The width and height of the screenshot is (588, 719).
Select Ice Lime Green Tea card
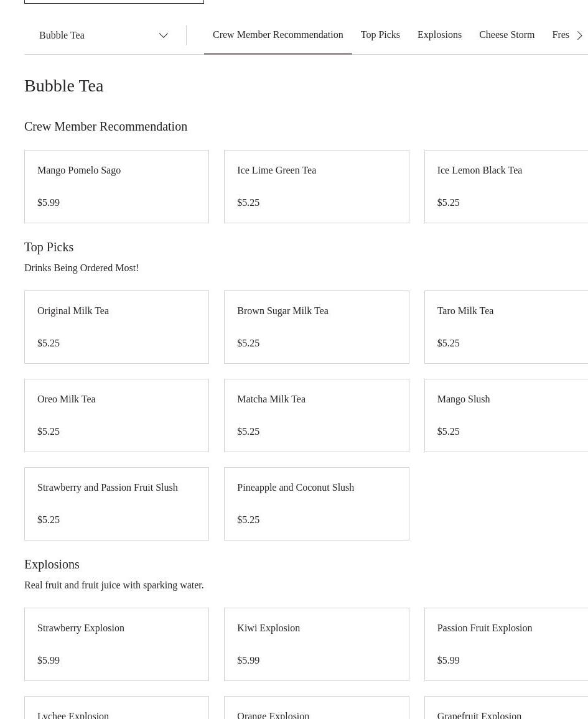coord(316,186)
